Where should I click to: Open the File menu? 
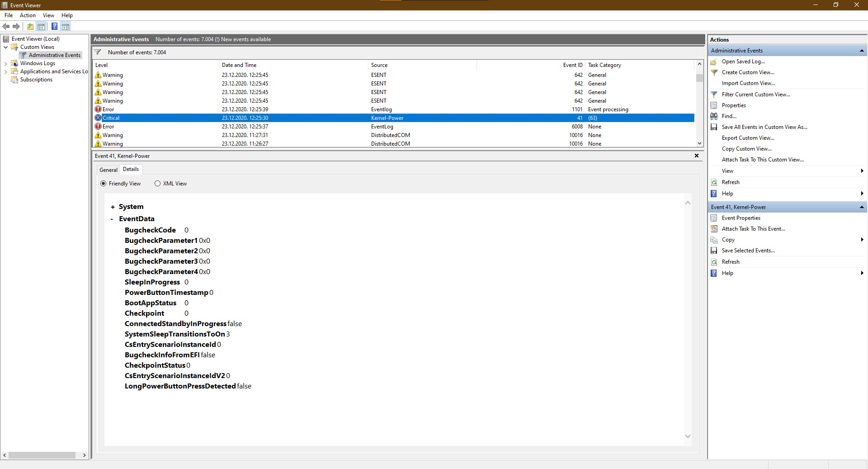click(x=9, y=15)
